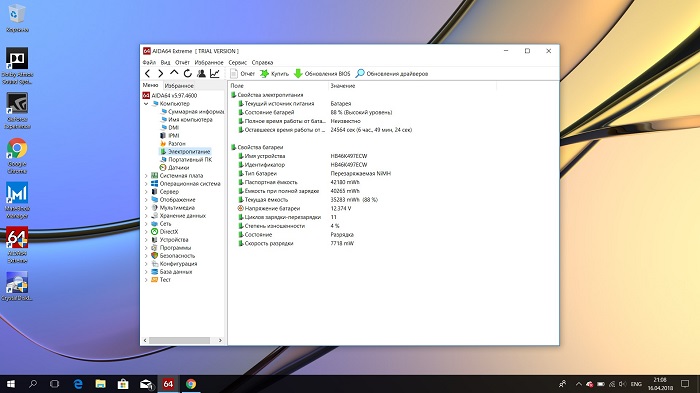Click the up-level arrow toolbar icon
The width and height of the screenshot is (700, 393).
[x=174, y=73]
